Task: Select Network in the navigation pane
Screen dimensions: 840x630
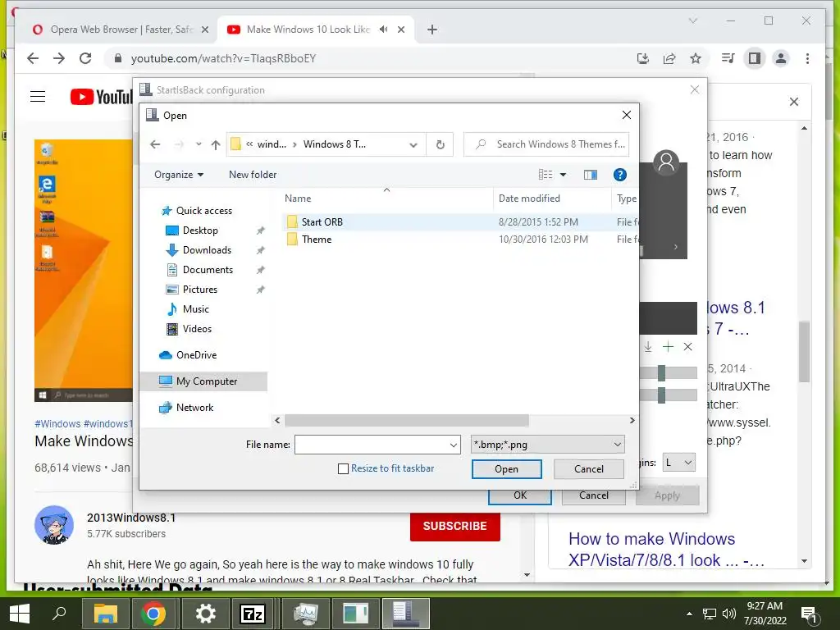Action: [194, 408]
